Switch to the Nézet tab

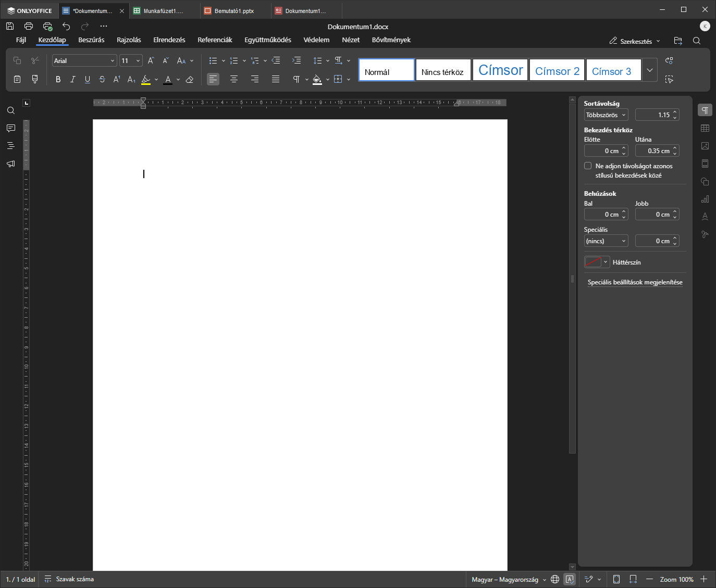351,40
